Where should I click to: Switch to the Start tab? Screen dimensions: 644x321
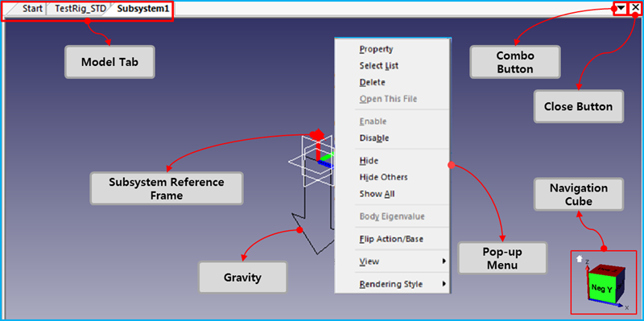coord(32,9)
